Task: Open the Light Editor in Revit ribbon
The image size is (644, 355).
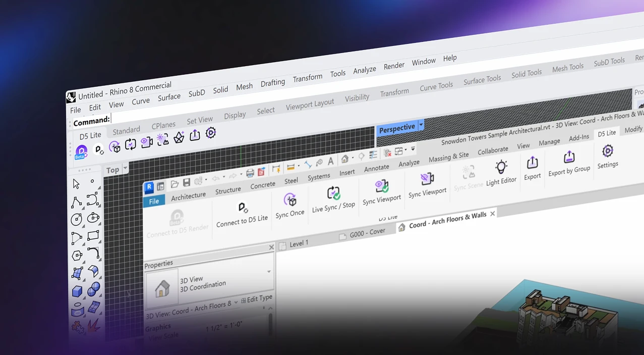Action: [501, 173]
